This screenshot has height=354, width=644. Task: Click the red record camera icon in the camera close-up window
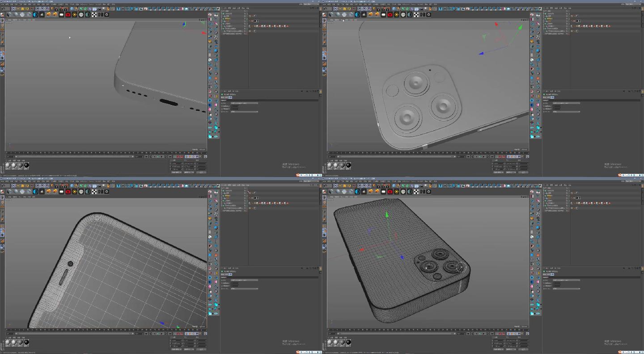[x=390, y=15]
